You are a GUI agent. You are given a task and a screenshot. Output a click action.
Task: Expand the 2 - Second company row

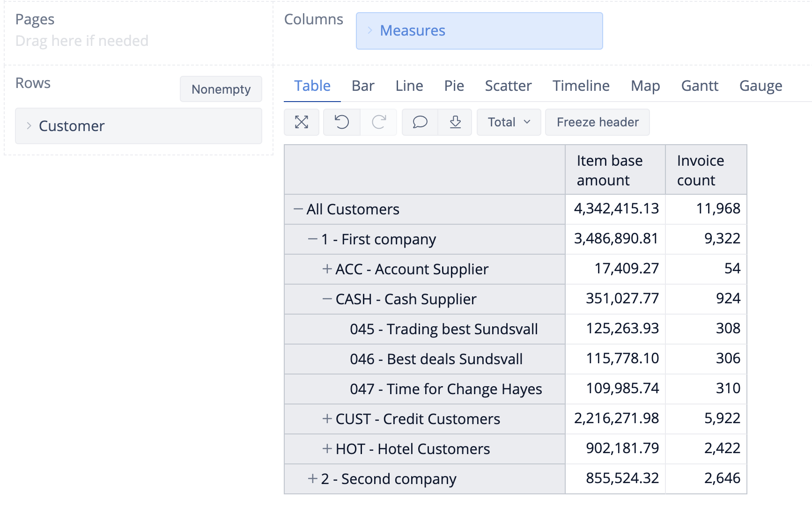tap(312, 479)
